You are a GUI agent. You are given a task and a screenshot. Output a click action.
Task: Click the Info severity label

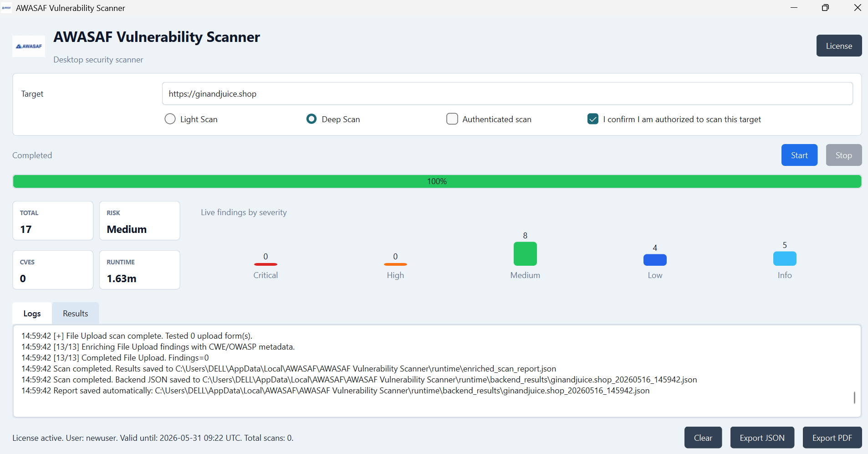point(785,275)
